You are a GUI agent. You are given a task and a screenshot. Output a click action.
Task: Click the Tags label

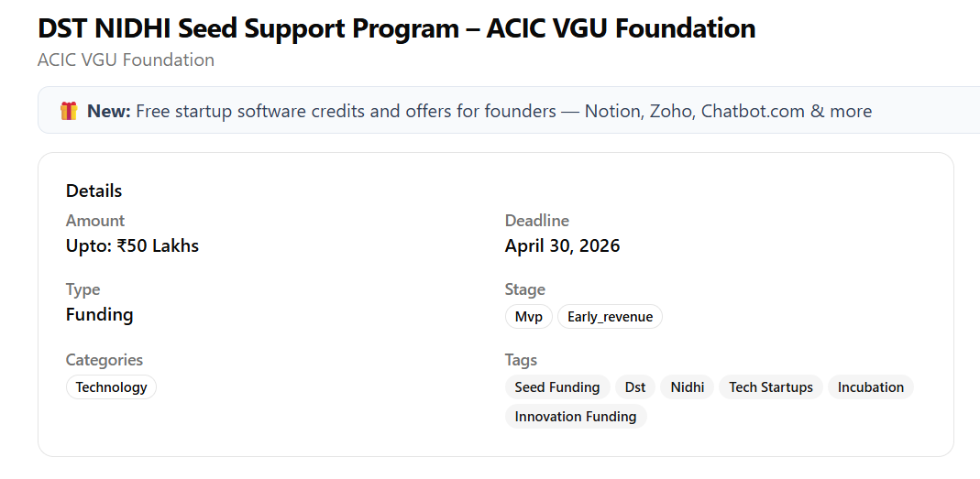pyautogui.click(x=521, y=360)
